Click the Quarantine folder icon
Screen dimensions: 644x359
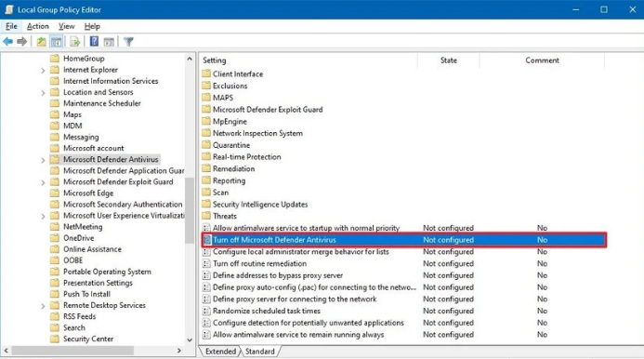[206, 145]
